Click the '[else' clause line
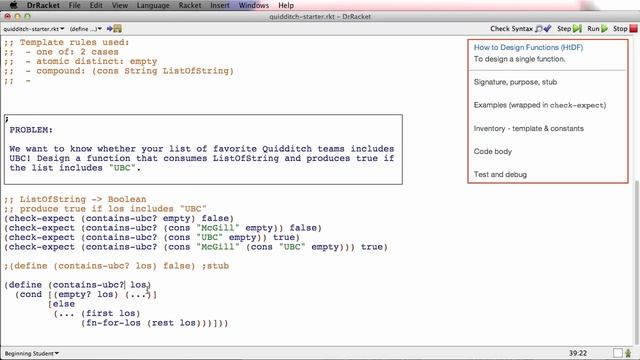The image size is (640, 360). [x=61, y=304]
